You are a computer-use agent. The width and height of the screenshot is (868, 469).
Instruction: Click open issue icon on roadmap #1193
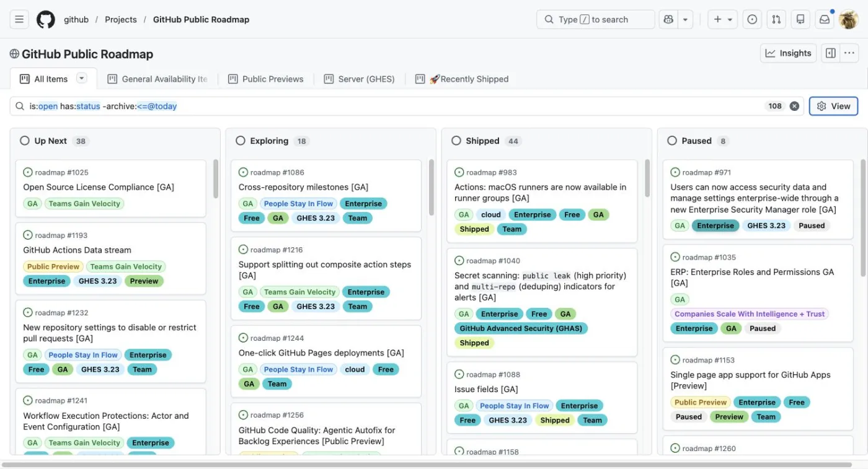point(28,235)
